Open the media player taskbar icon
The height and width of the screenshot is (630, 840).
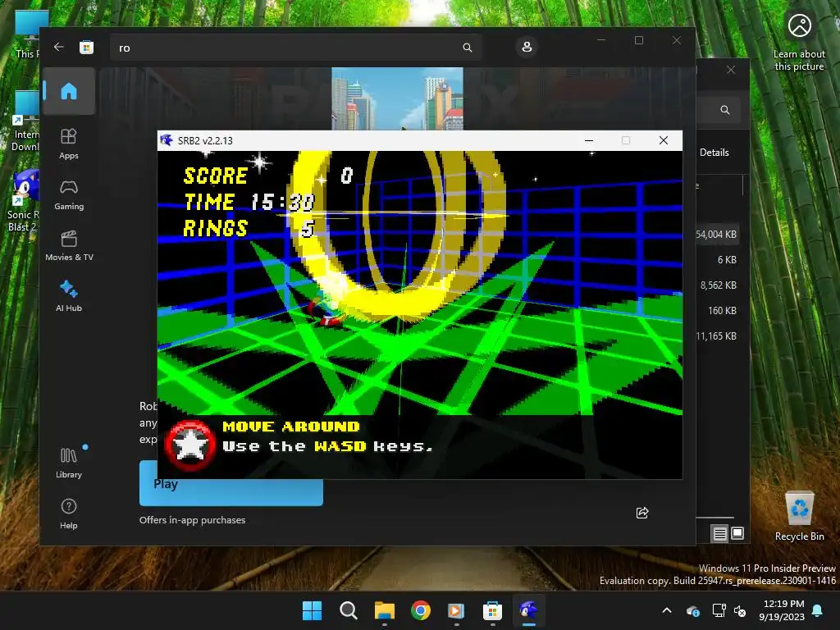click(x=456, y=610)
